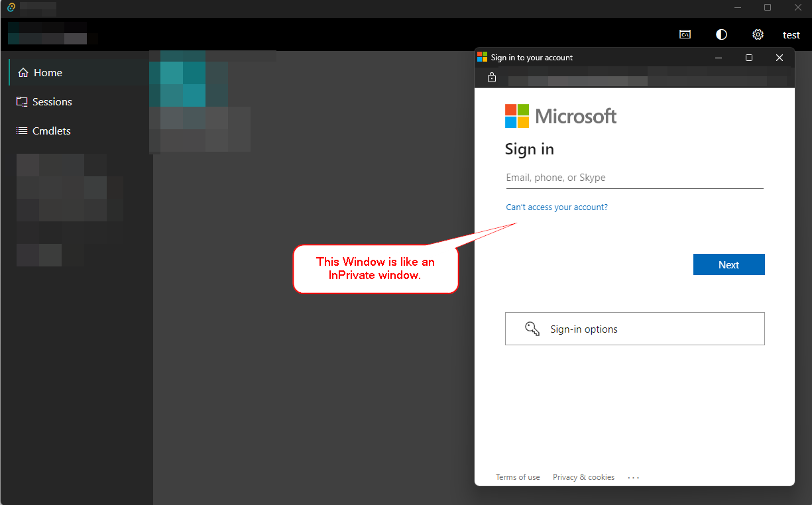
Task: Click the Terms of use link
Action: [x=518, y=477]
